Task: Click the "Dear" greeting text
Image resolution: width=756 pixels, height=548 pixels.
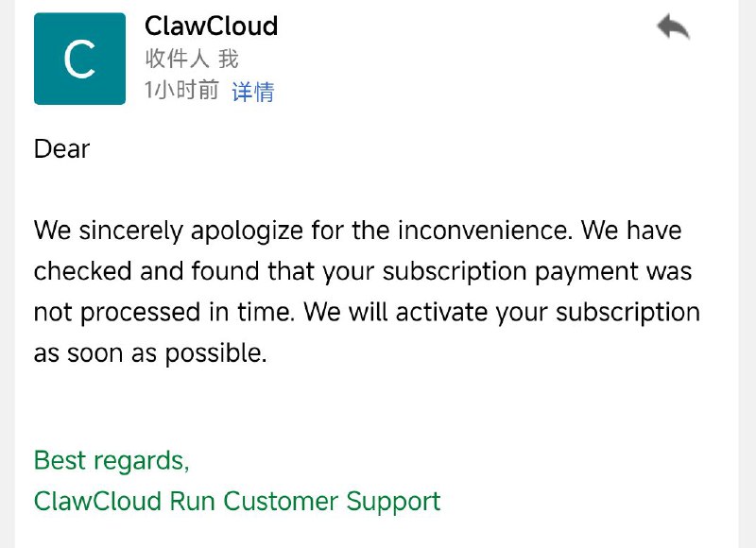Action: (x=61, y=149)
